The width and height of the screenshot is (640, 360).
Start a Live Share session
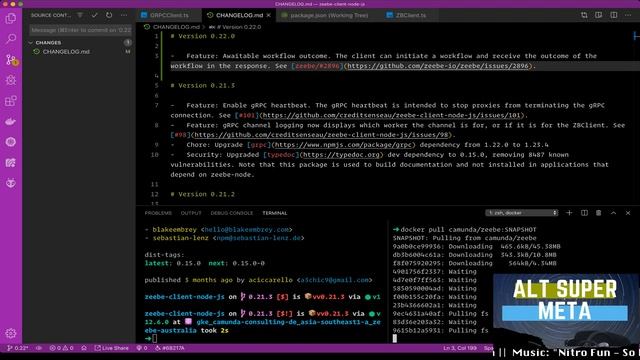click(111, 348)
